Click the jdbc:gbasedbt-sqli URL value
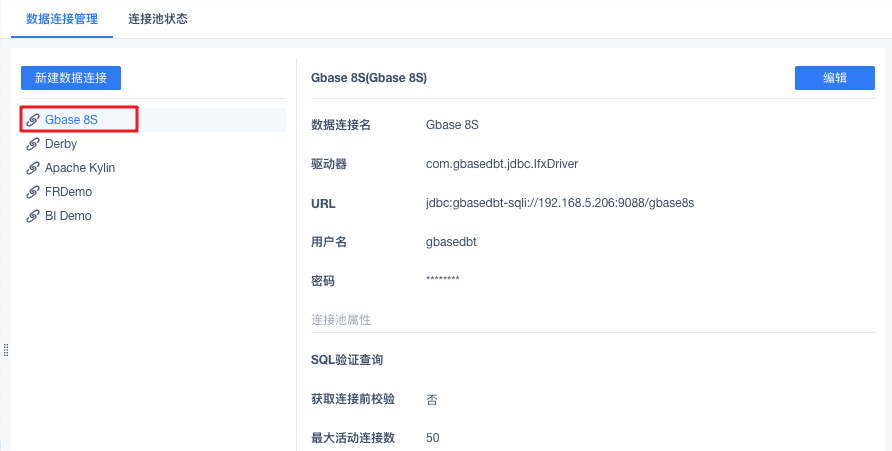This screenshot has height=451, width=892. (560, 202)
